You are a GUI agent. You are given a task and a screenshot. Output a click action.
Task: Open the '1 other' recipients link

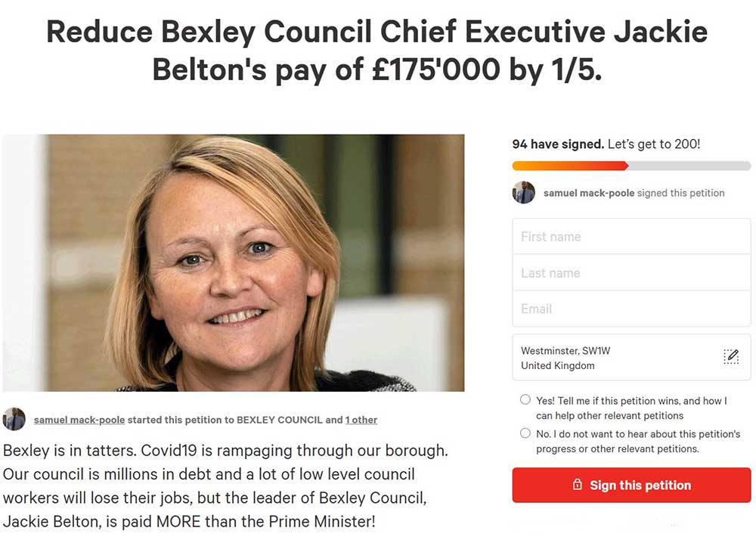361,420
